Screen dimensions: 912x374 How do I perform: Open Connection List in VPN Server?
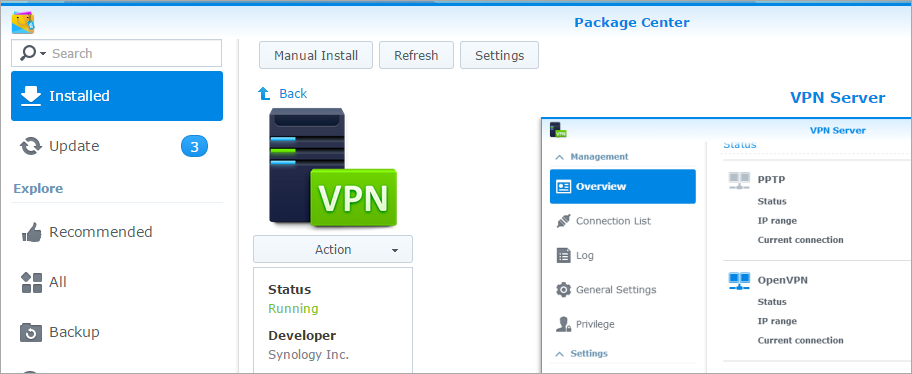click(x=622, y=221)
